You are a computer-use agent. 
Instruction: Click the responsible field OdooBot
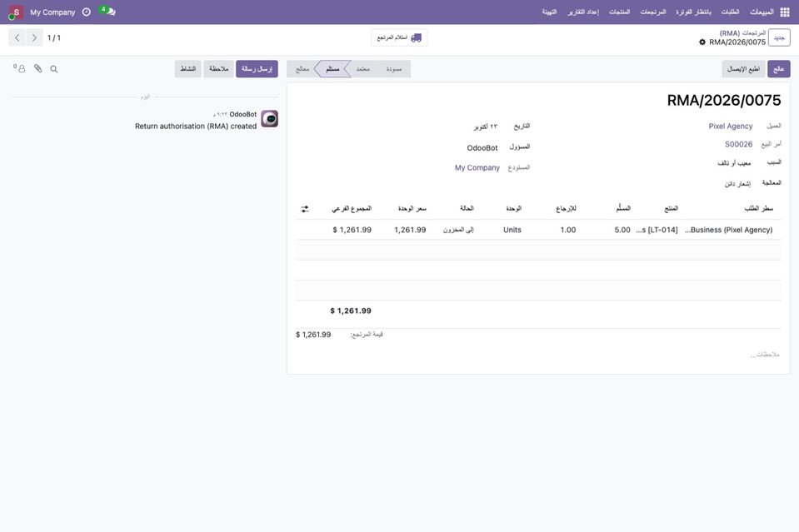482,148
